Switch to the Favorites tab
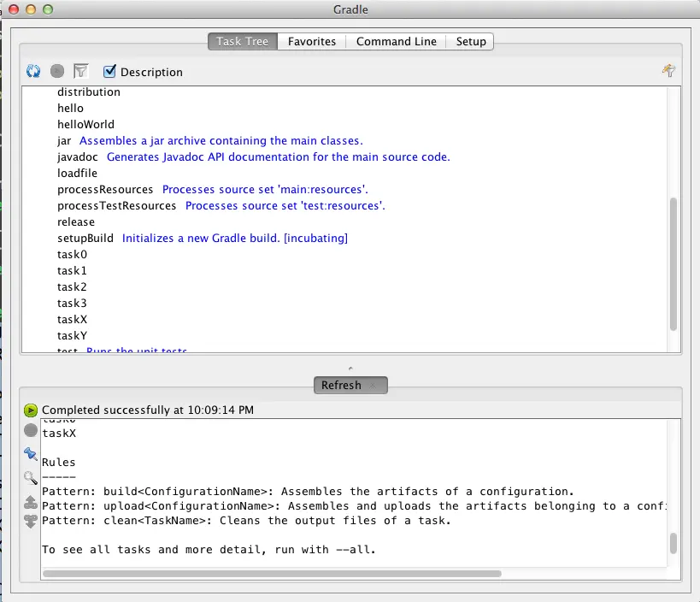Viewport: 700px width, 602px height. (312, 42)
